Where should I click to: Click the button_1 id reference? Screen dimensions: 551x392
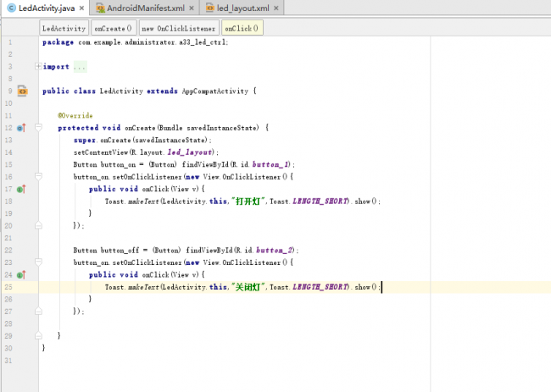[270, 164]
